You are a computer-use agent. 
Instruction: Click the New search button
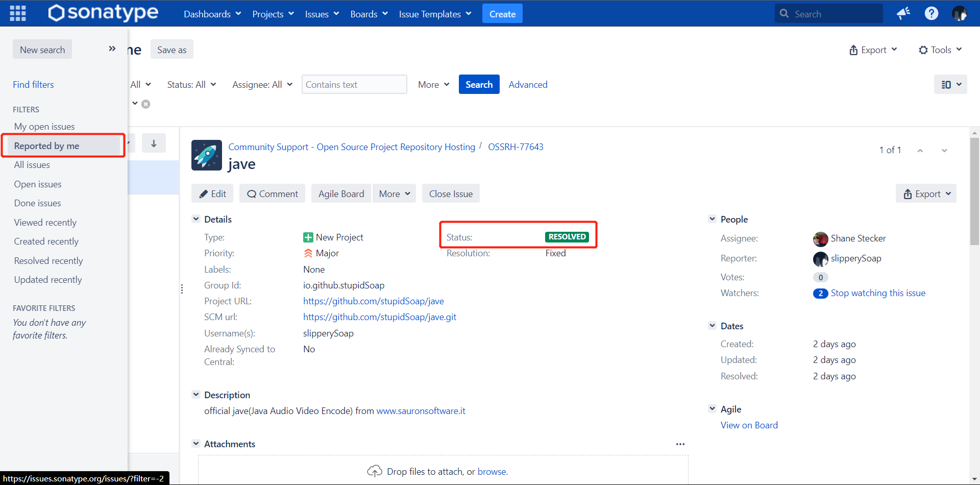coord(42,50)
